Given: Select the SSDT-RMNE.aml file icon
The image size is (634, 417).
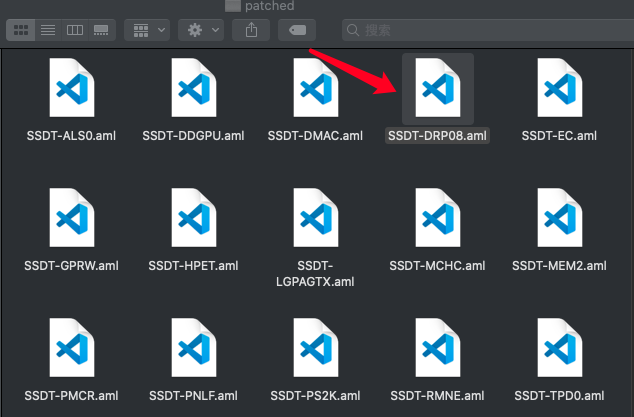Looking at the screenshot, I should click(x=438, y=347).
